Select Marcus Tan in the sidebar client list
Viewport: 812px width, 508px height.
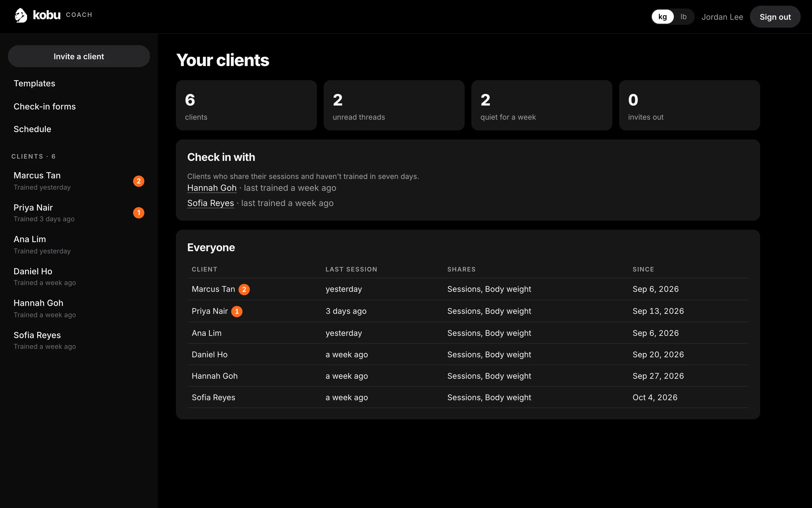click(79, 181)
